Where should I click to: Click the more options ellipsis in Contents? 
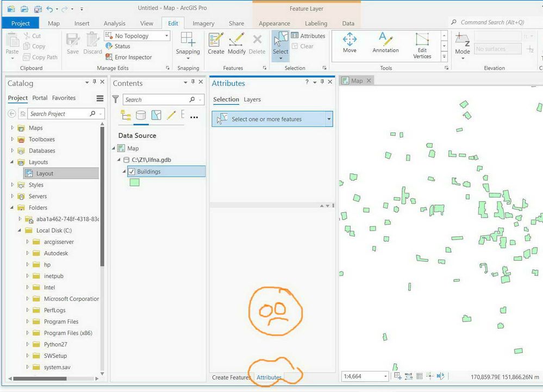coord(194,117)
